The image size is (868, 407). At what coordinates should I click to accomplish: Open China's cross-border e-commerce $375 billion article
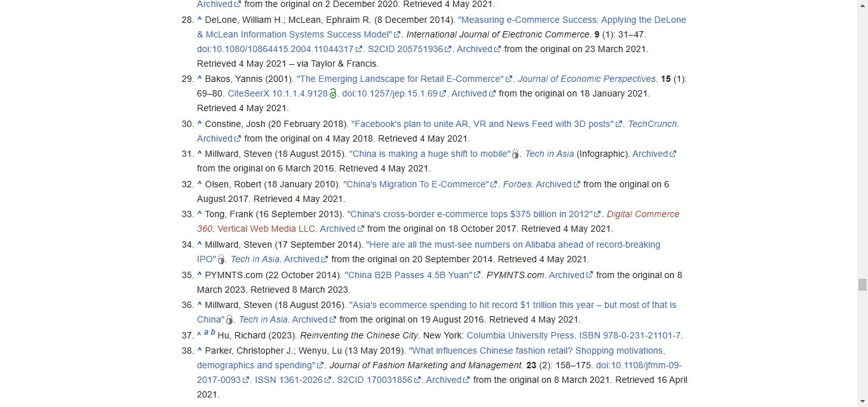pos(474,214)
